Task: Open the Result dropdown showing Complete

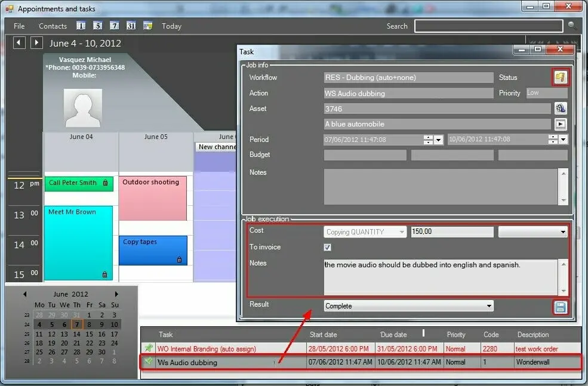Action: pos(408,306)
